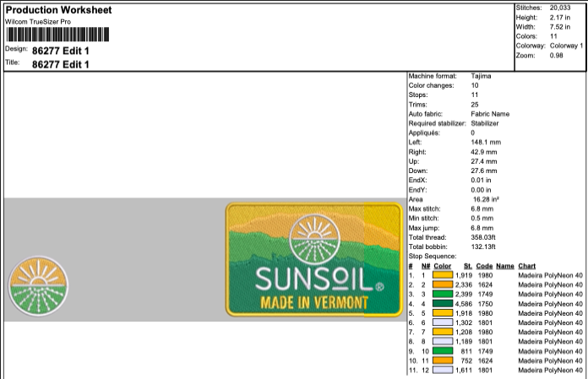Screen dimensions: 588x379
Task: Click Machine format value 'Tajima'
Action: pyautogui.click(x=481, y=76)
